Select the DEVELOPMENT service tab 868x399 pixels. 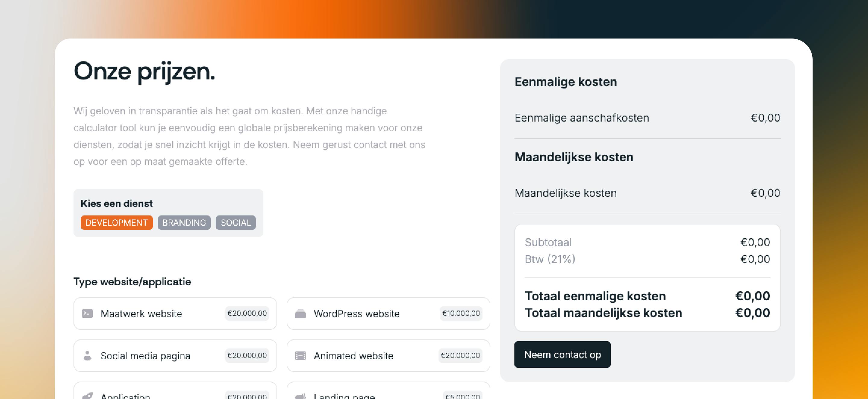pos(117,223)
